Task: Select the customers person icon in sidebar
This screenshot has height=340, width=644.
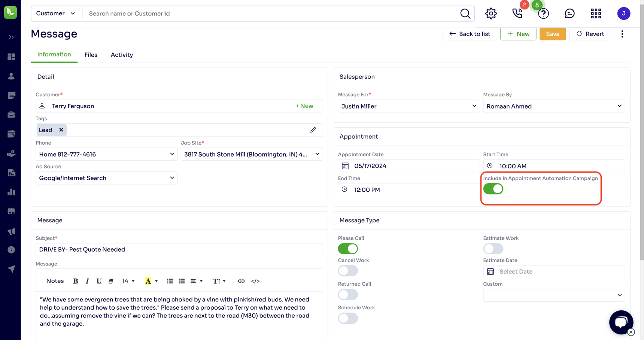Action: pos(11,76)
